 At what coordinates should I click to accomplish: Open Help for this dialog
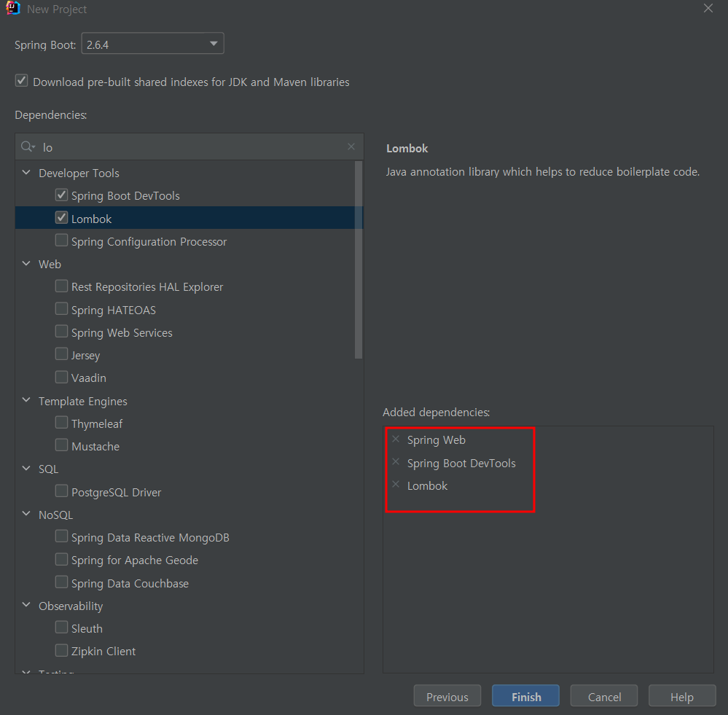click(x=682, y=697)
